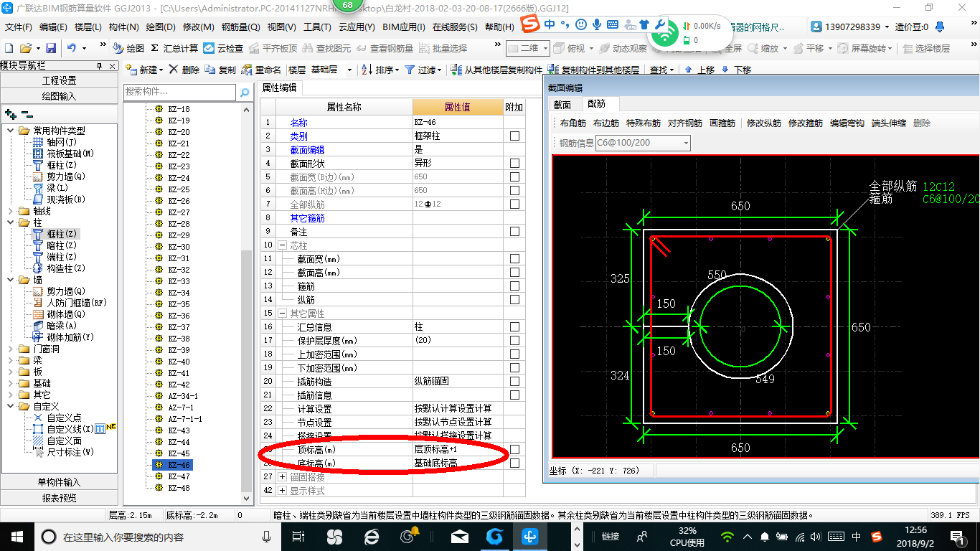Collapse the 芯柱 property group
The width and height of the screenshot is (980, 551).
click(282, 245)
